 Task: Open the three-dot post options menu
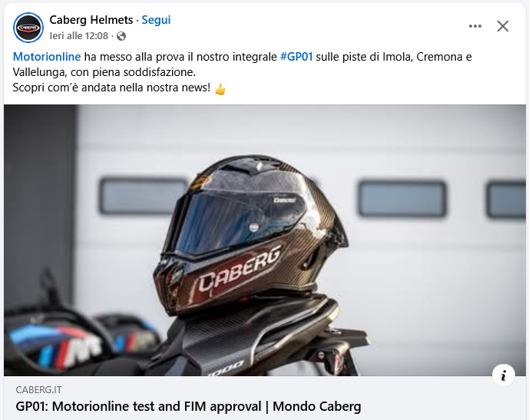(x=475, y=26)
